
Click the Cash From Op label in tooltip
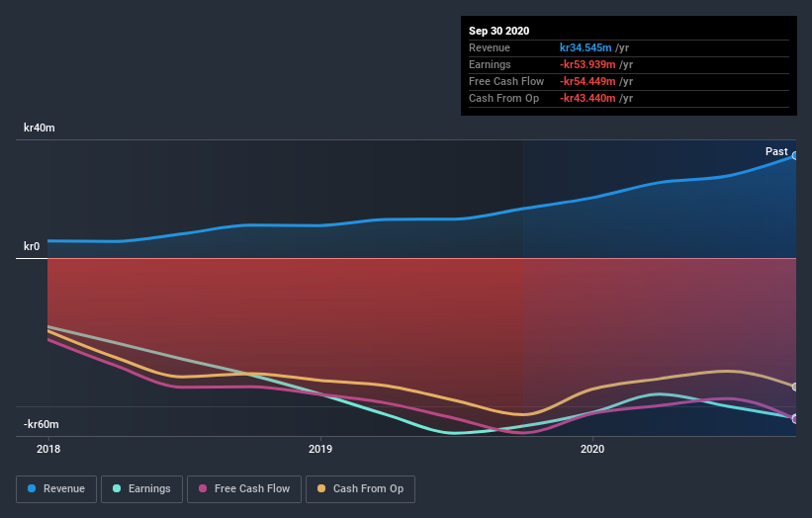(x=503, y=98)
